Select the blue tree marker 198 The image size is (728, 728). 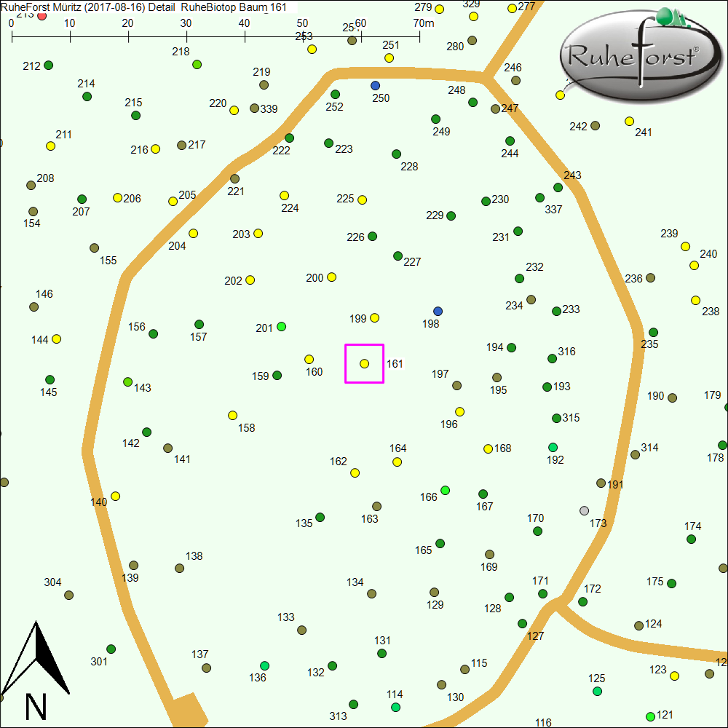pyautogui.click(x=438, y=311)
